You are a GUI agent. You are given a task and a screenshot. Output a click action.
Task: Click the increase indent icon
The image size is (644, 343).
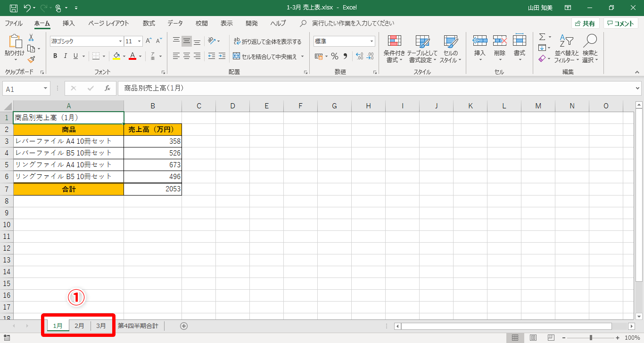(222, 56)
